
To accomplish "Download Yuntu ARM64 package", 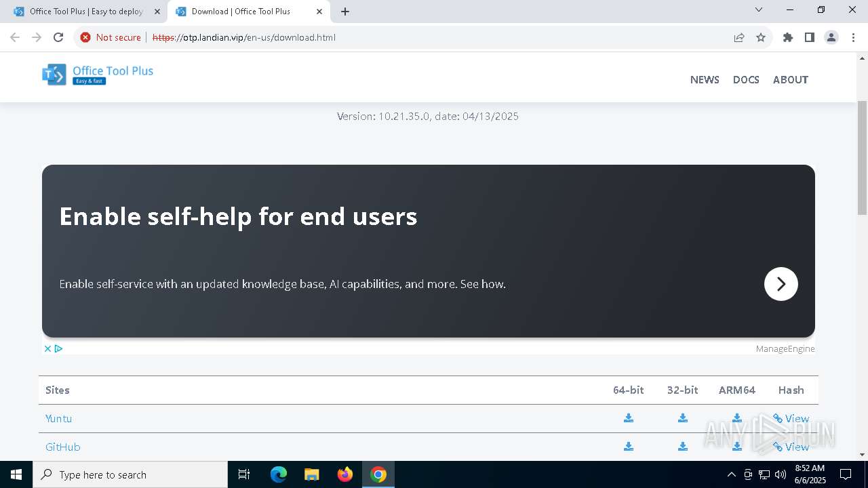I will pos(737,418).
